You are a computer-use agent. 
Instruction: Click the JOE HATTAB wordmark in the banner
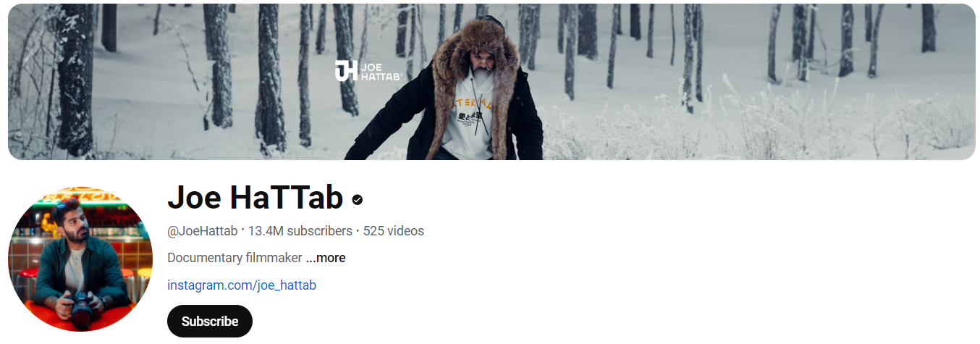[x=380, y=71]
